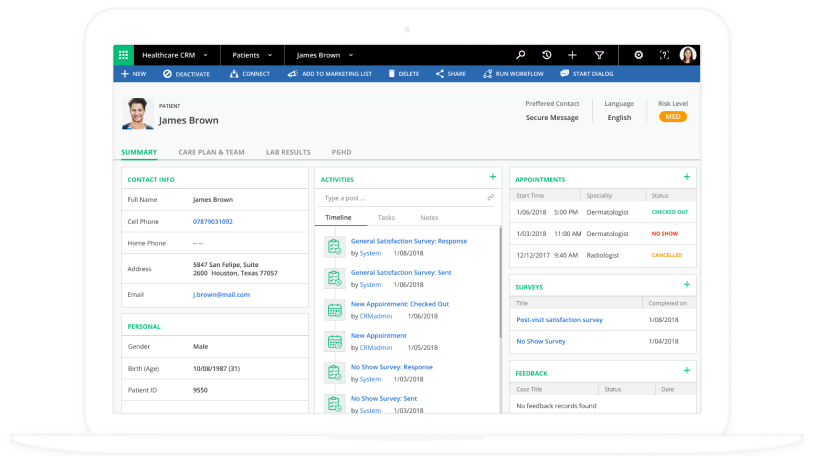Click James Brown patient photo
814x468 pixels.
138,114
